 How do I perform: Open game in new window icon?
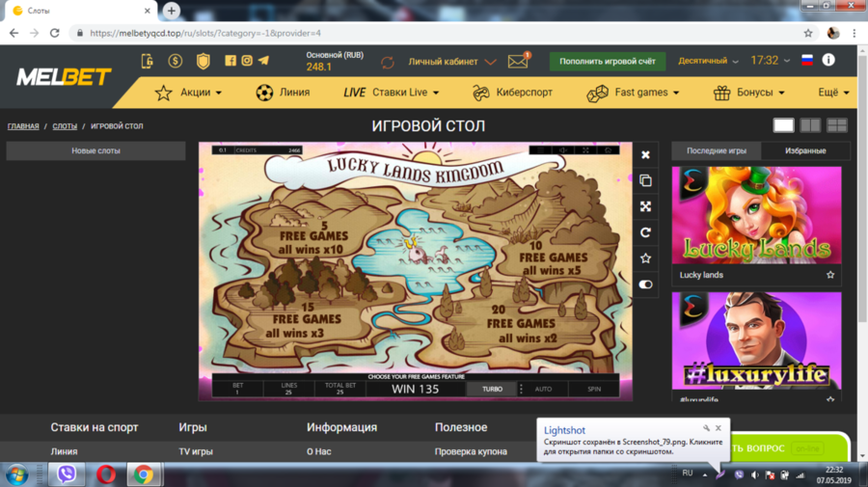tap(645, 180)
